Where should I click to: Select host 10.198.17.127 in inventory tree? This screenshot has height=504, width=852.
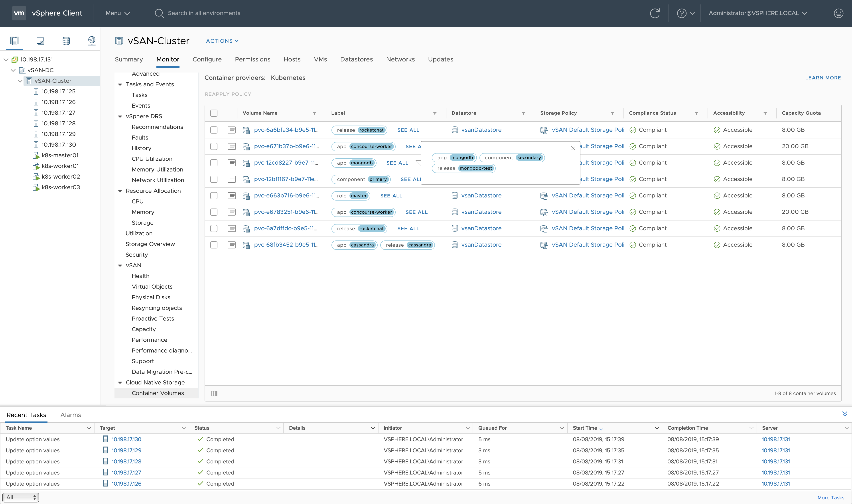pyautogui.click(x=58, y=113)
